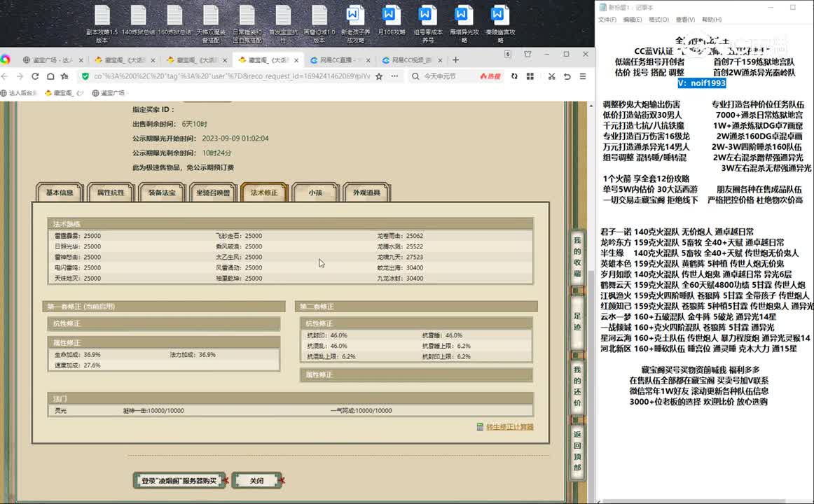Open the favorites star-list icon
The height and width of the screenshot is (504, 814).
(64, 76)
